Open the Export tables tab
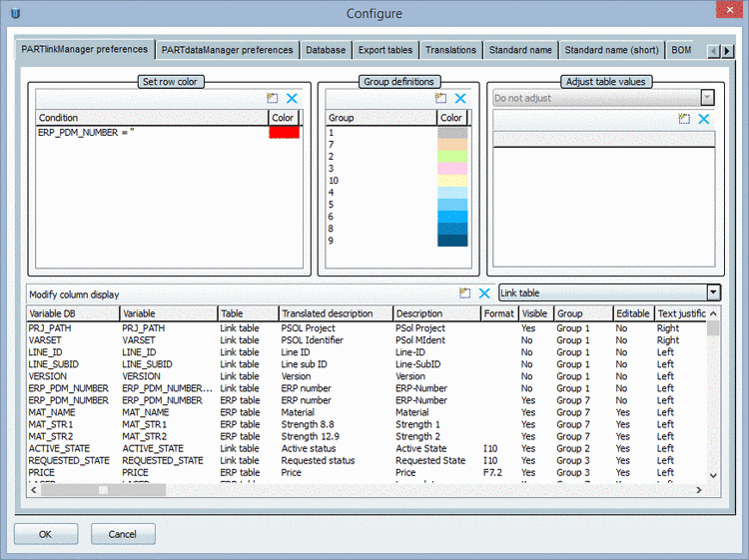Viewport: 749px width, 560px height. tap(385, 50)
